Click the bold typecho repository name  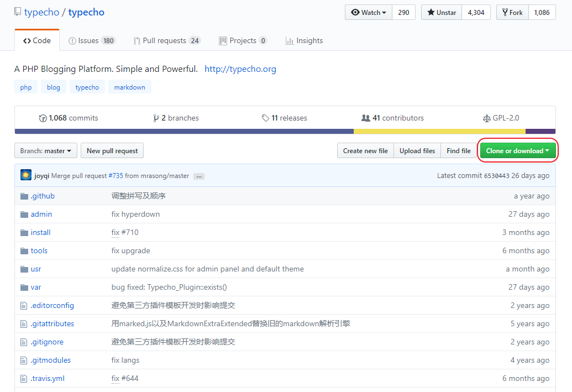tap(86, 12)
